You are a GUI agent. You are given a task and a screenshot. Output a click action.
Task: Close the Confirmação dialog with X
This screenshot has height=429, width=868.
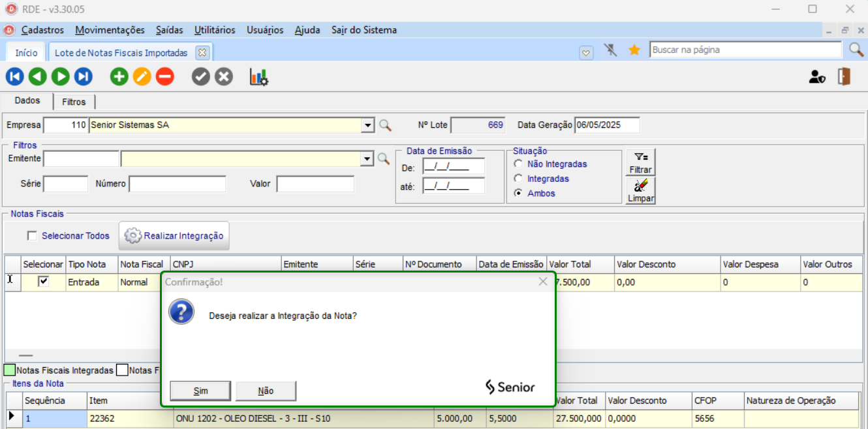coord(542,282)
